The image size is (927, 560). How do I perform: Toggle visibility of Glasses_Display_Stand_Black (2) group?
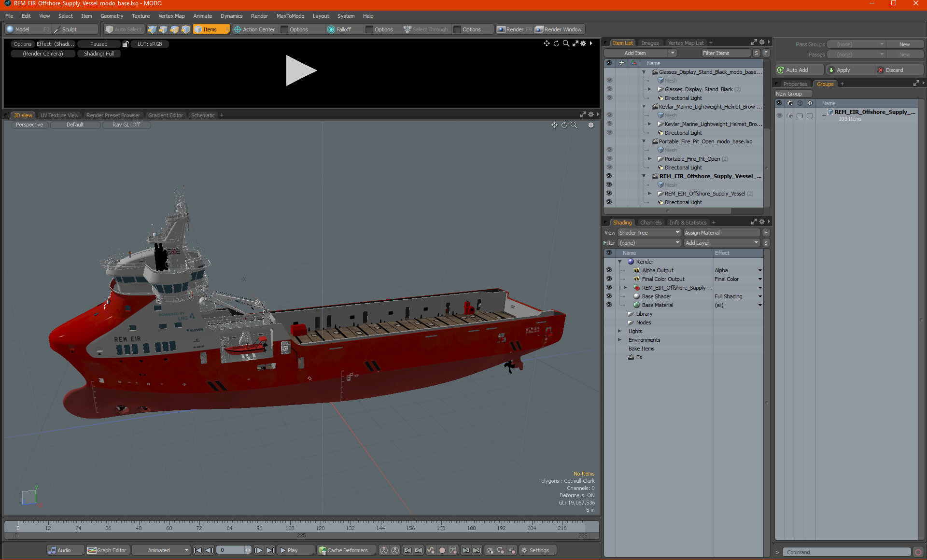(609, 89)
